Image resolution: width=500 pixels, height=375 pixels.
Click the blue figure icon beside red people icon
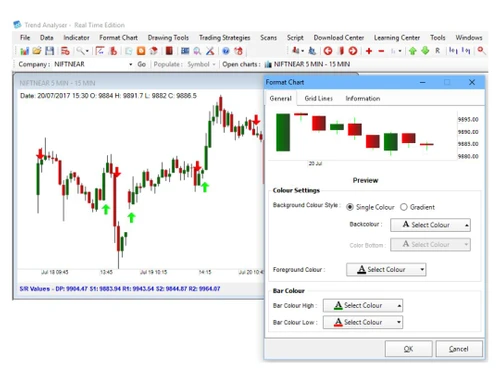click(312, 51)
